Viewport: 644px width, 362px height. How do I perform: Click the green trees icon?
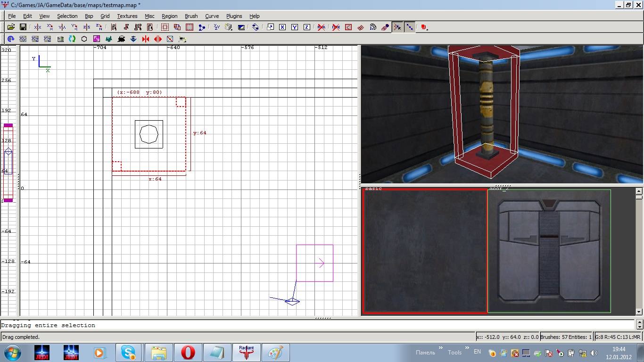(x=108, y=39)
